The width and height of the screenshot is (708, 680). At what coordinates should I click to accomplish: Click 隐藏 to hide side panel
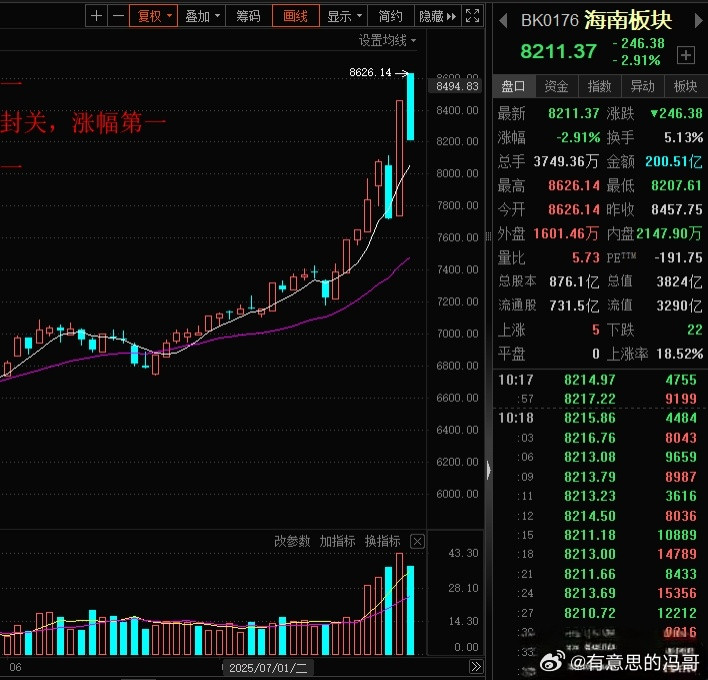(438, 16)
